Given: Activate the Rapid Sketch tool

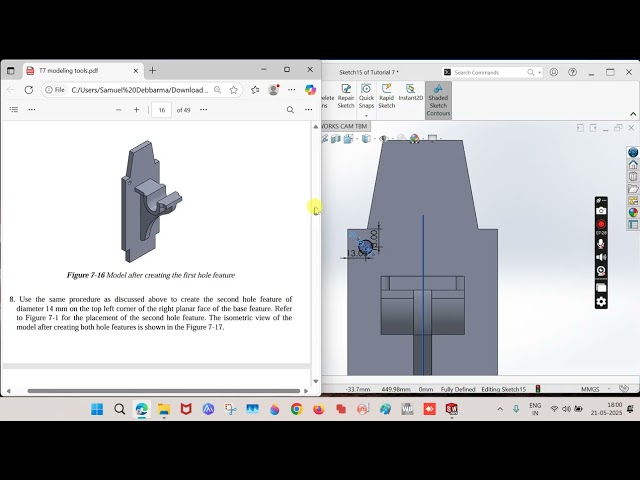Looking at the screenshot, I should (386, 96).
